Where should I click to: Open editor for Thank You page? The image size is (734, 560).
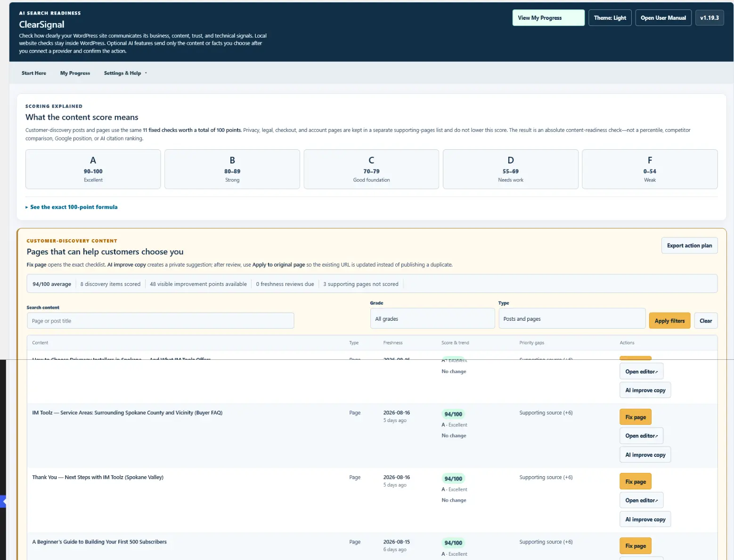tap(641, 500)
